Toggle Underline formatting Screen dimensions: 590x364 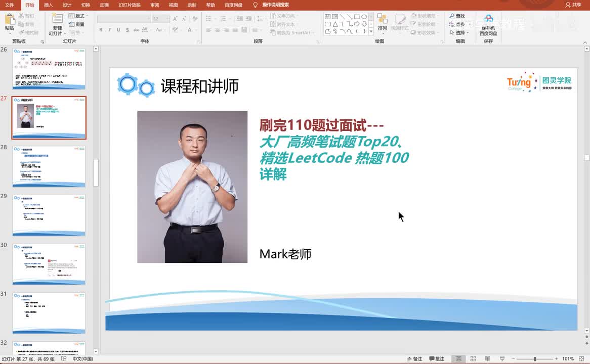click(118, 30)
